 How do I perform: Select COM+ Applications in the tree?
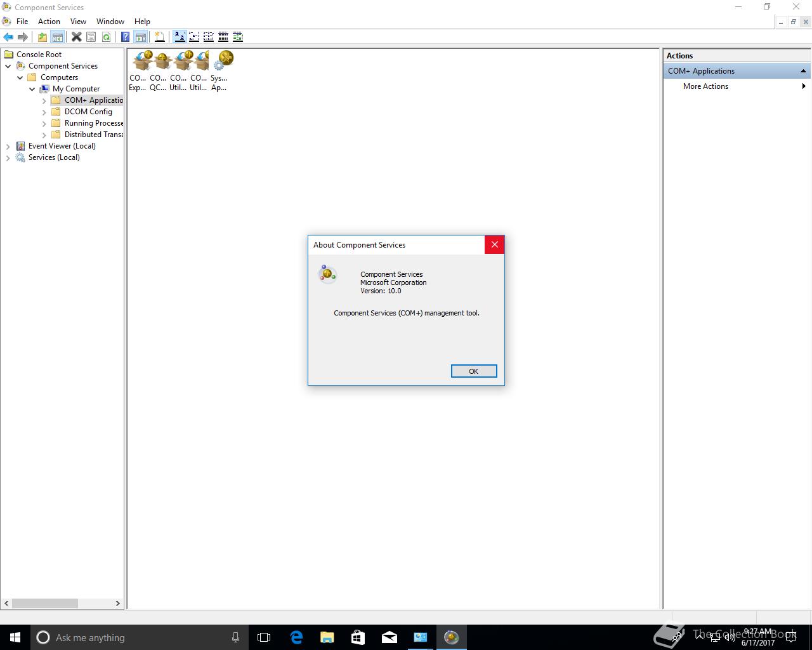tap(94, 100)
